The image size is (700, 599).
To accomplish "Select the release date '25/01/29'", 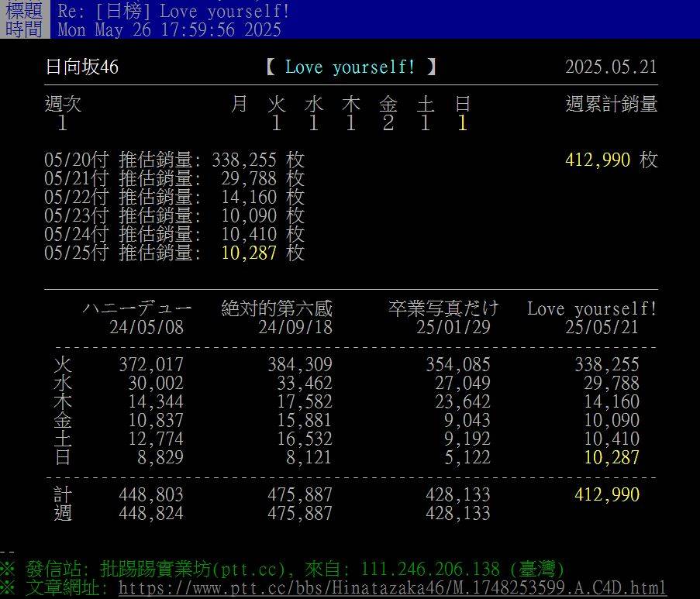I will point(453,327).
